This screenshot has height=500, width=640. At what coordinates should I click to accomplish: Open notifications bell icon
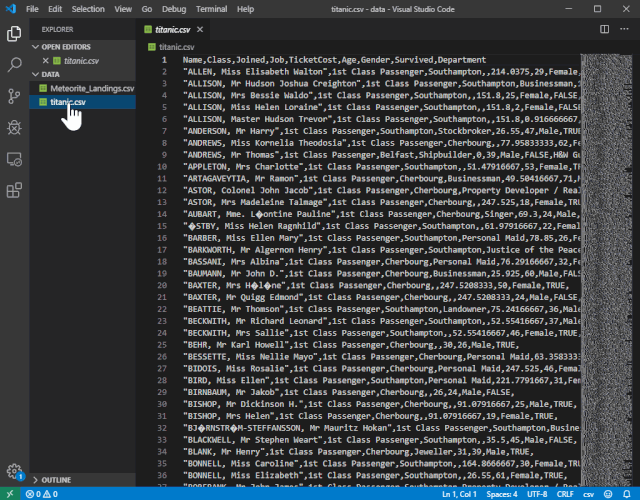point(627,494)
